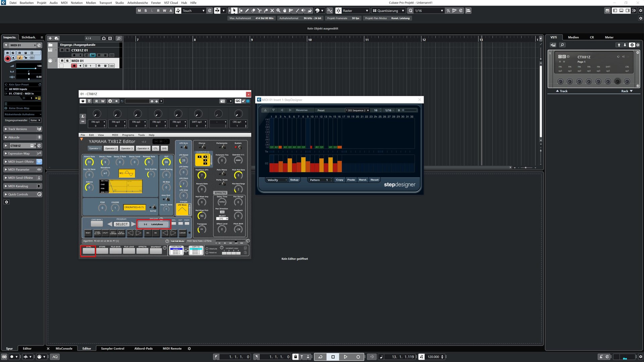Image resolution: width=644 pixels, height=362 pixels.
Task: Toggle plug-in bypass power button in CTX81Z
Action: pos(83,101)
